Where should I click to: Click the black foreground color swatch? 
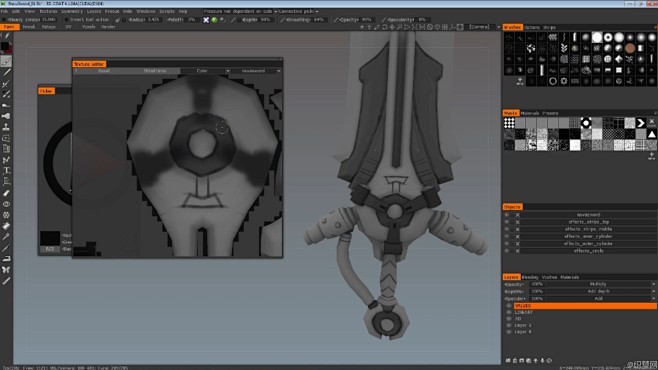pyautogui.click(x=5, y=46)
